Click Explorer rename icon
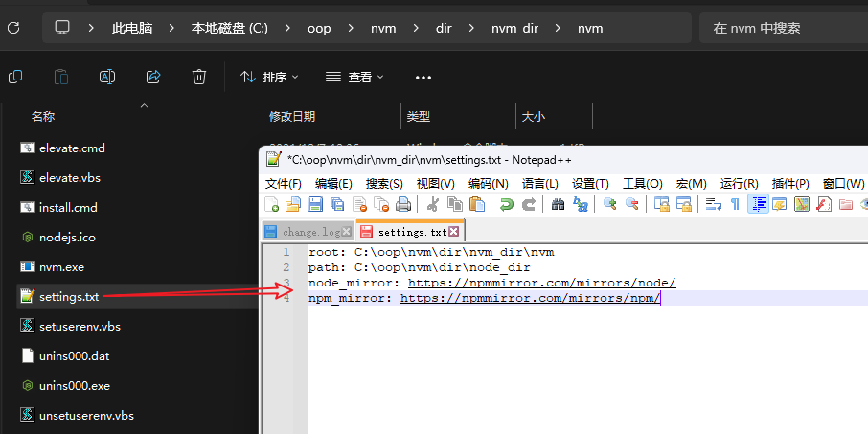 [107, 77]
